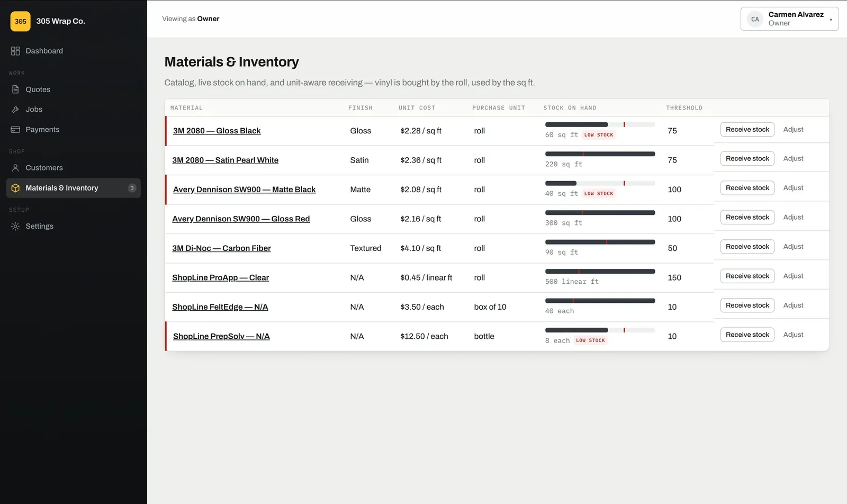Click the Payments card icon
The image size is (847, 504).
point(15,130)
